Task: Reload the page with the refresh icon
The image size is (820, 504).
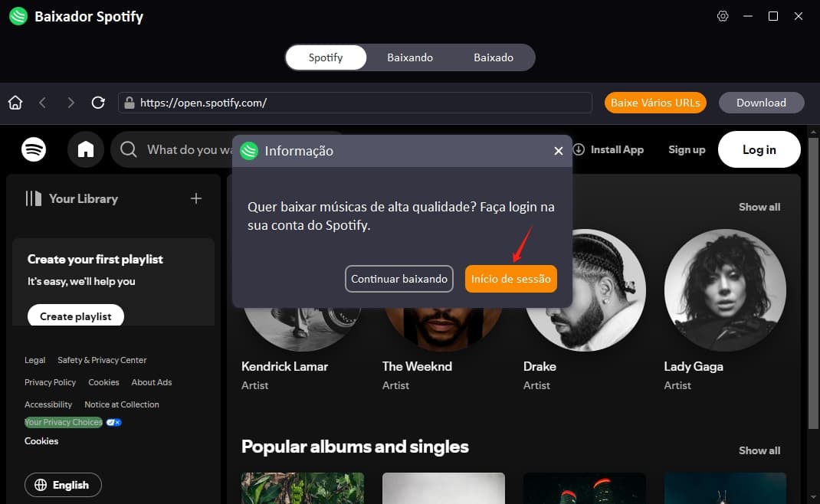Action: [98, 103]
